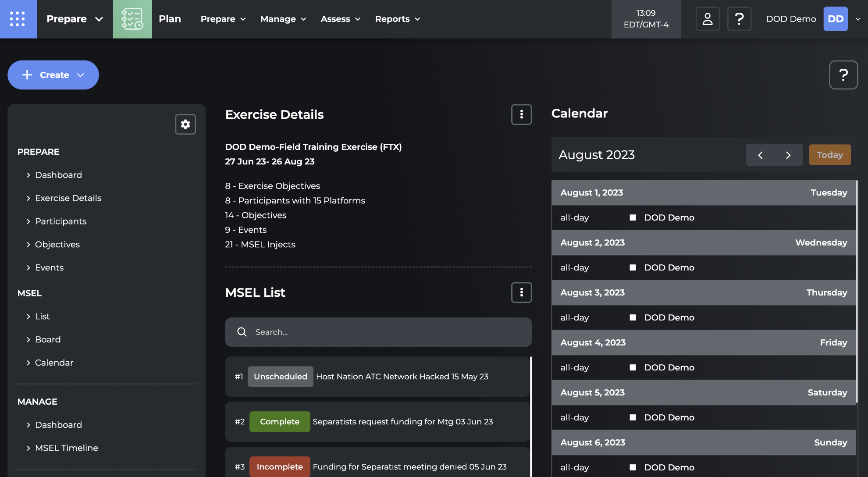
Task: Open the Manage menu
Action: pyautogui.click(x=283, y=19)
